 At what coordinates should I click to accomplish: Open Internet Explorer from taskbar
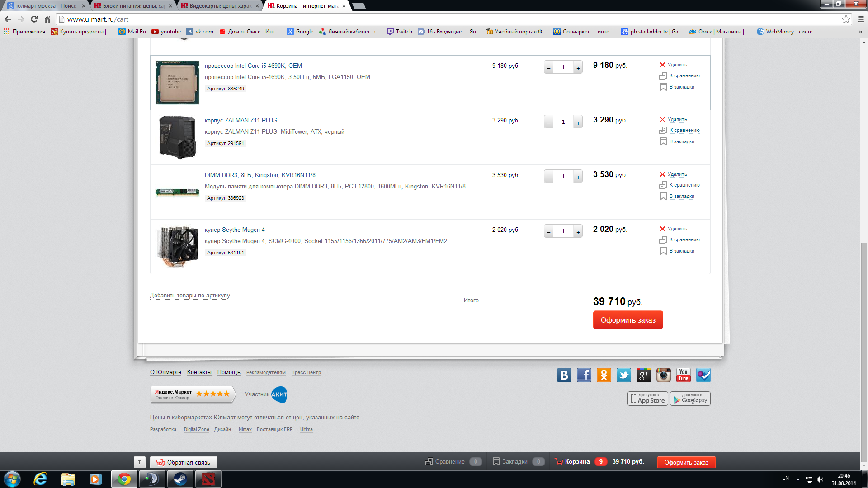click(40, 479)
